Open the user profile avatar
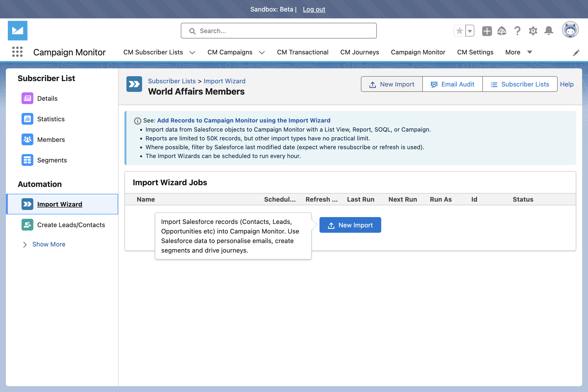588x392 pixels. coord(570,30)
